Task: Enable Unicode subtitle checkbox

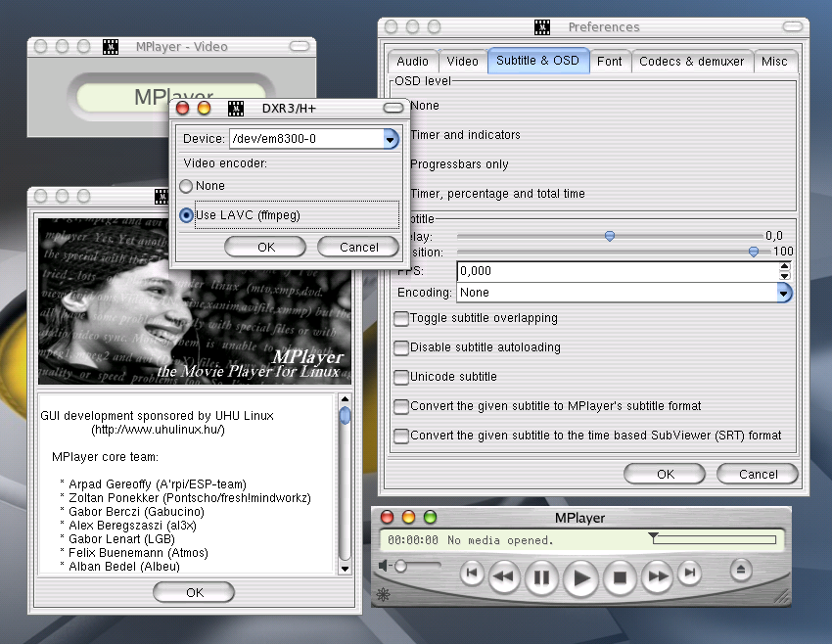Action: click(401, 377)
